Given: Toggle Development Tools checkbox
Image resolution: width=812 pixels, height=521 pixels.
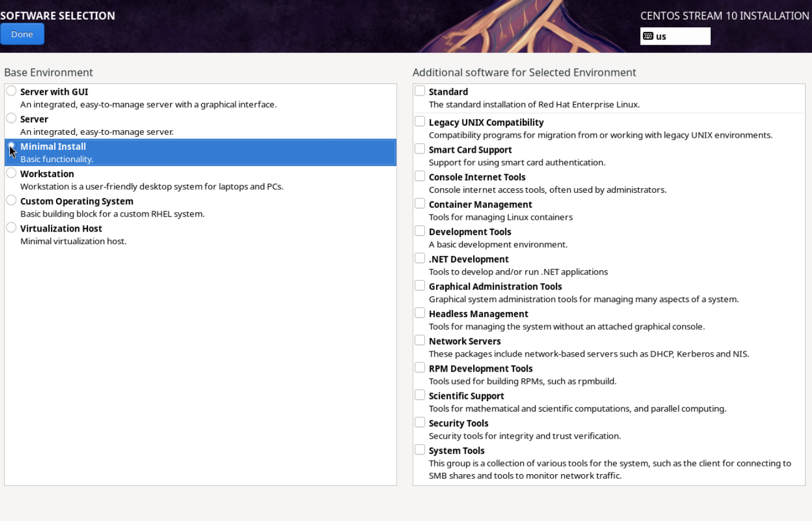Looking at the screenshot, I should click(420, 231).
